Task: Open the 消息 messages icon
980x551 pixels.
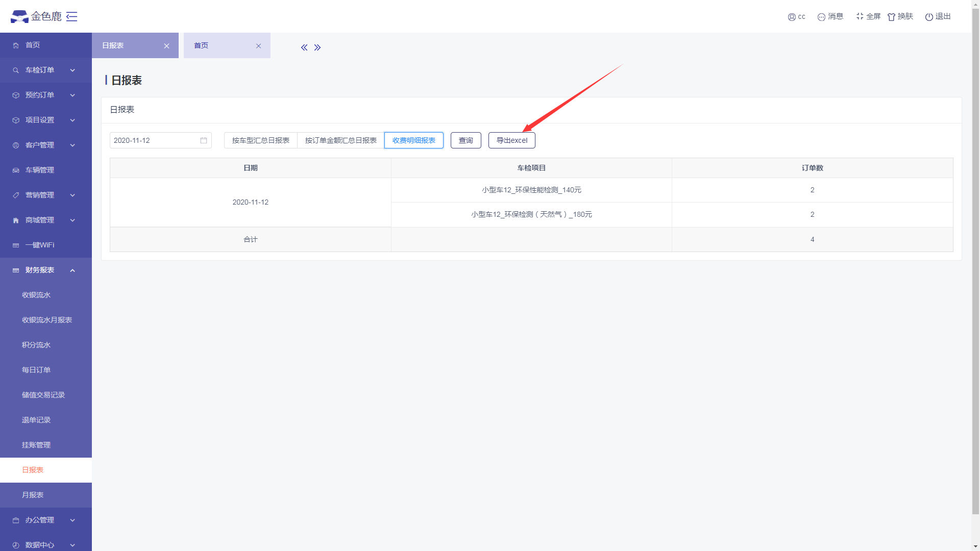Action: 821,17
